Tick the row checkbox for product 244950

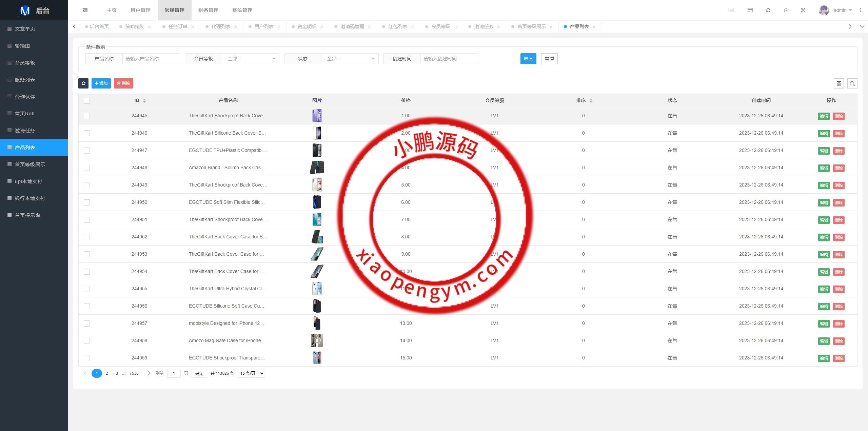pos(87,202)
